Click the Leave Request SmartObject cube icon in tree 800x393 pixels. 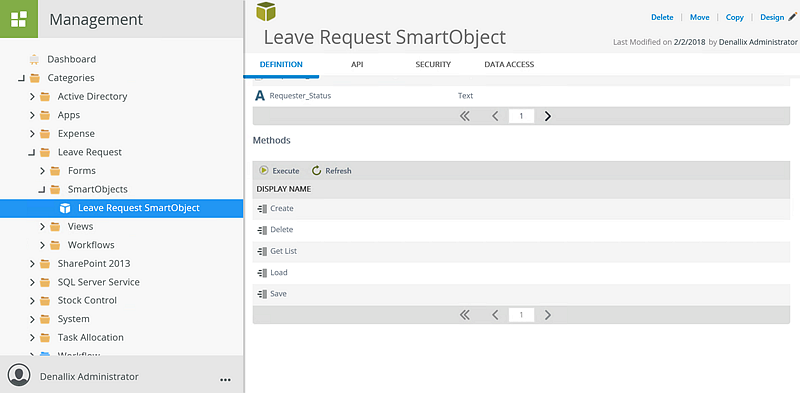point(65,208)
